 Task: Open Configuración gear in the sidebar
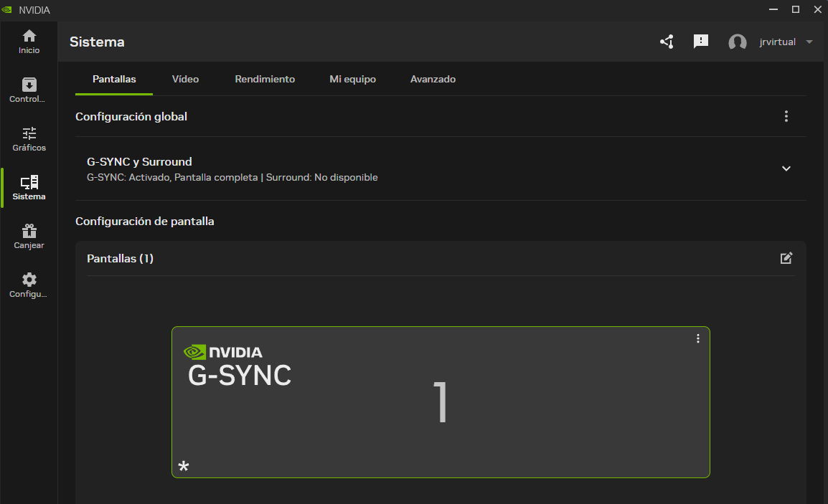tap(29, 285)
